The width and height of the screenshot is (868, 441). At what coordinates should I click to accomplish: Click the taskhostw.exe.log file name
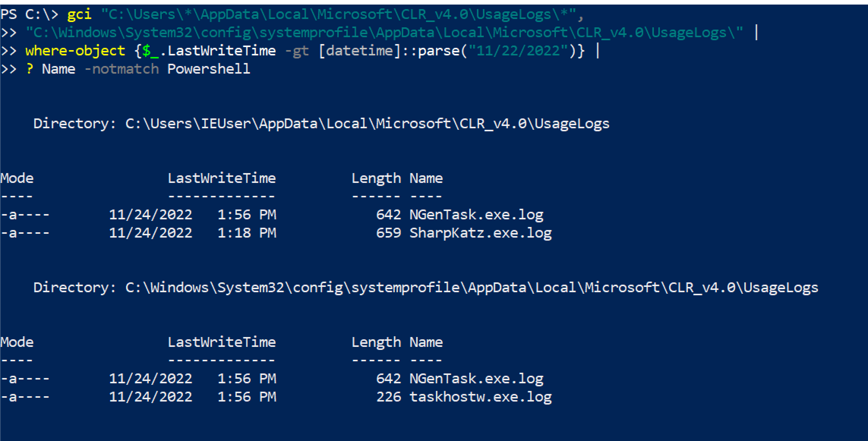(x=480, y=397)
